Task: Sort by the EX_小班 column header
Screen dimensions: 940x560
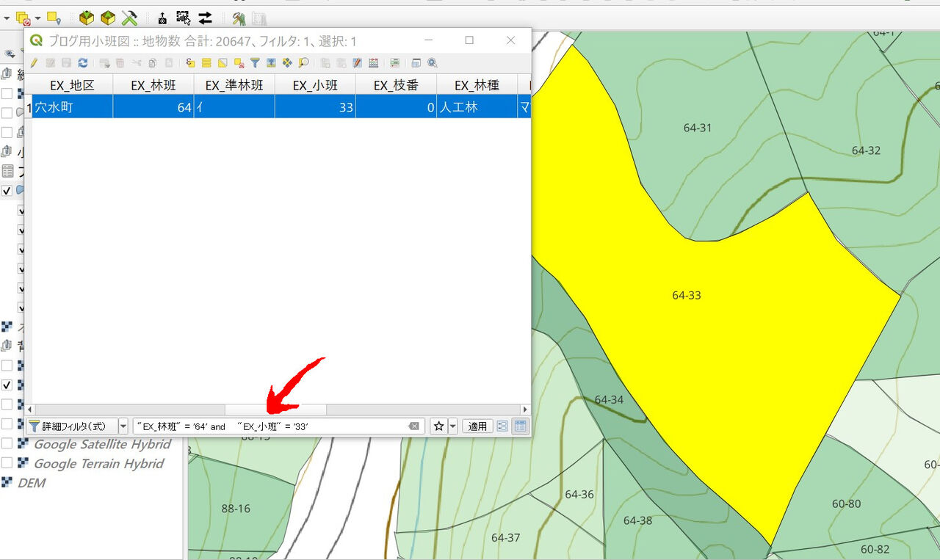Action: (x=315, y=85)
